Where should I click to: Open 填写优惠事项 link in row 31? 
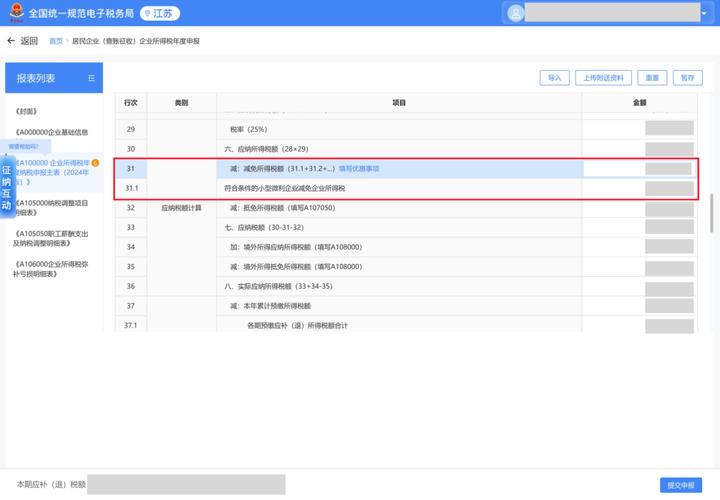[x=359, y=169]
